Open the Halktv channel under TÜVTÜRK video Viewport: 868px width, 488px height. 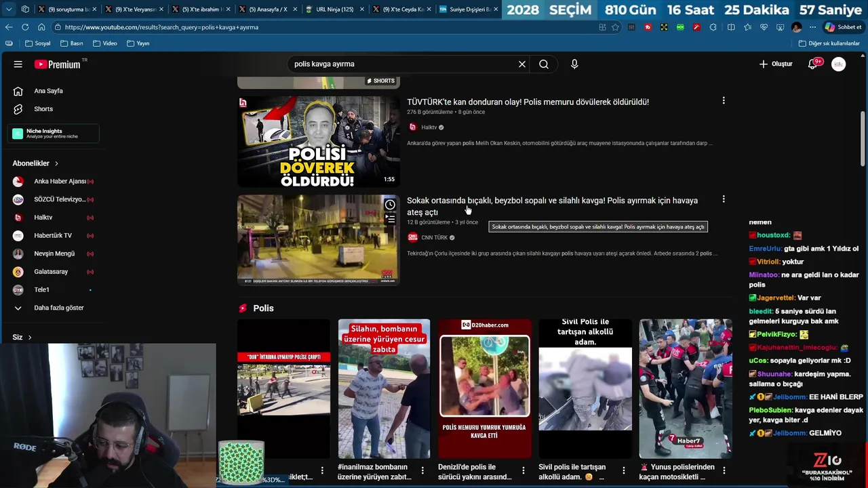point(429,127)
